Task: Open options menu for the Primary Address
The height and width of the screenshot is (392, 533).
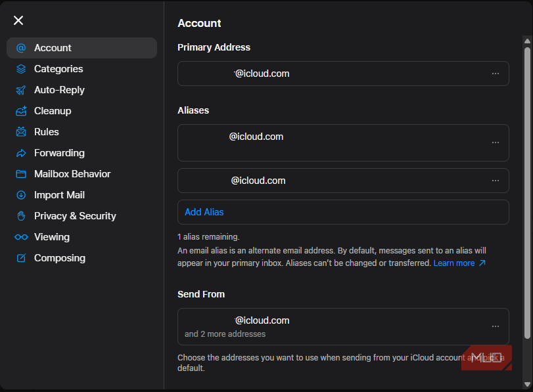Action: pyautogui.click(x=495, y=74)
